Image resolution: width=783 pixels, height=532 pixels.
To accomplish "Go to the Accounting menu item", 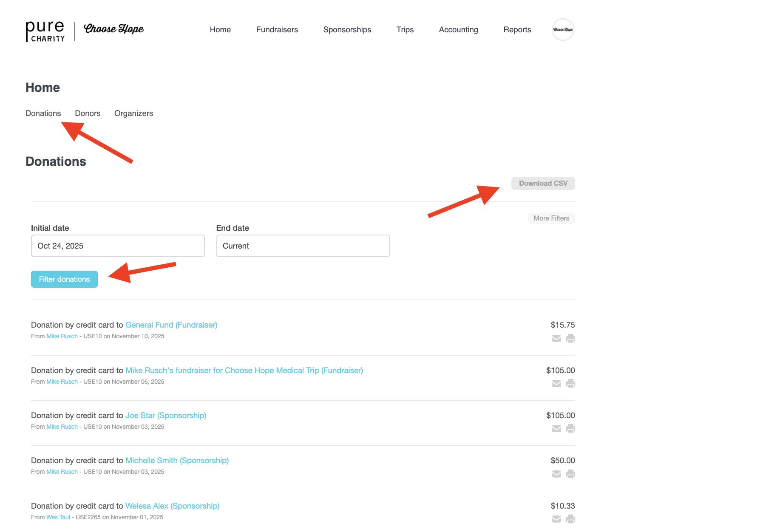I will click(458, 30).
